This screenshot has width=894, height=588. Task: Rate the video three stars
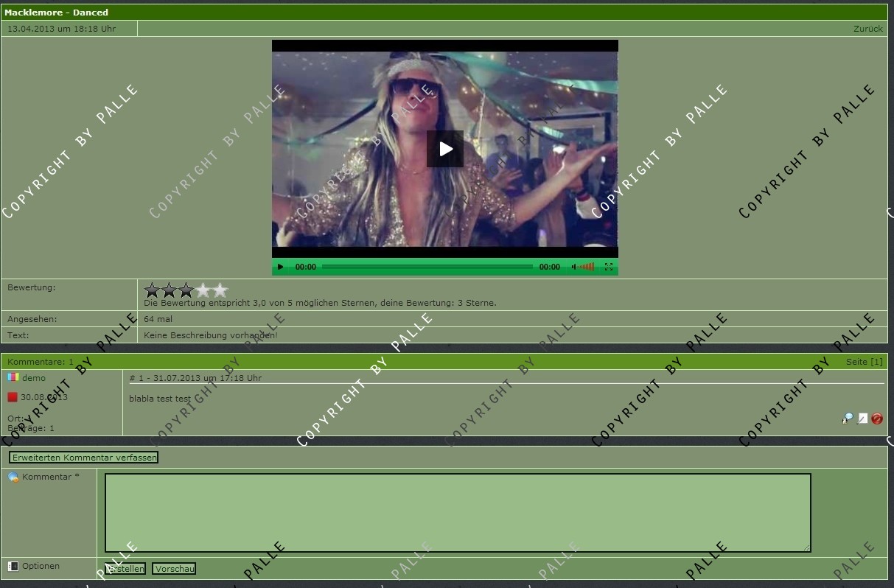(x=186, y=290)
